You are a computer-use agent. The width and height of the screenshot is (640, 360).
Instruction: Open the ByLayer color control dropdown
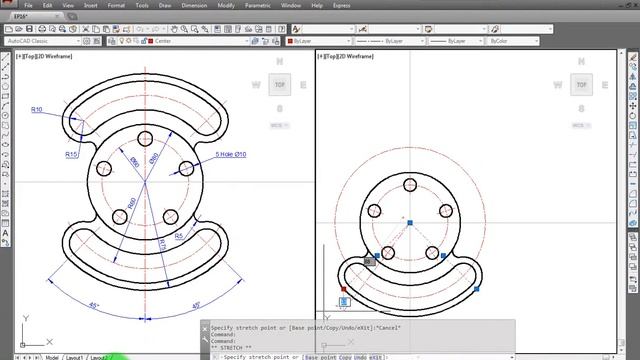[x=319, y=41]
